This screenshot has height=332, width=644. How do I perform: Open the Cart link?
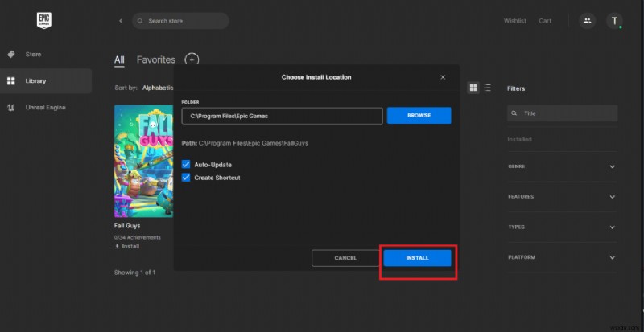click(545, 21)
